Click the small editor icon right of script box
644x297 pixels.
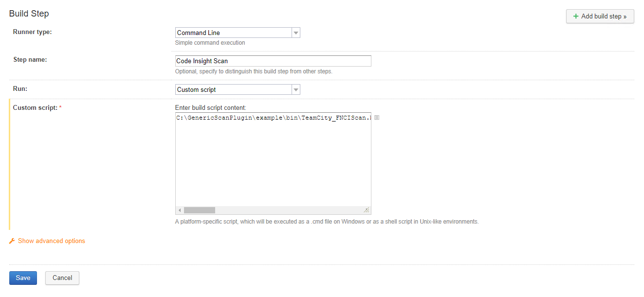(x=377, y=118)
